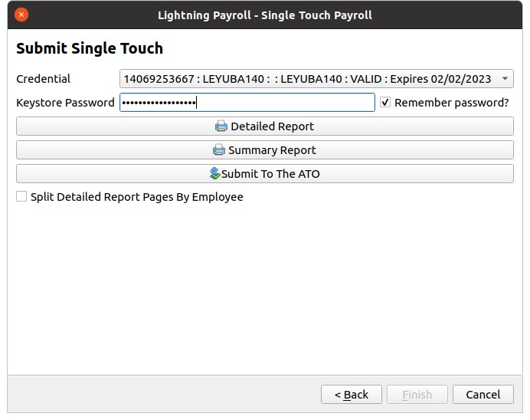Open the Credential dropdown list

tap(316, 79)
